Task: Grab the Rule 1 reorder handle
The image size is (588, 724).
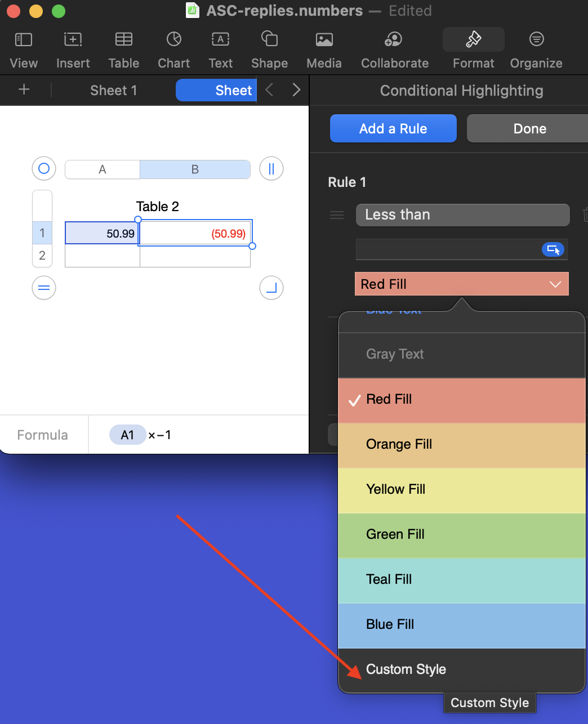Action: click(337, 215)
